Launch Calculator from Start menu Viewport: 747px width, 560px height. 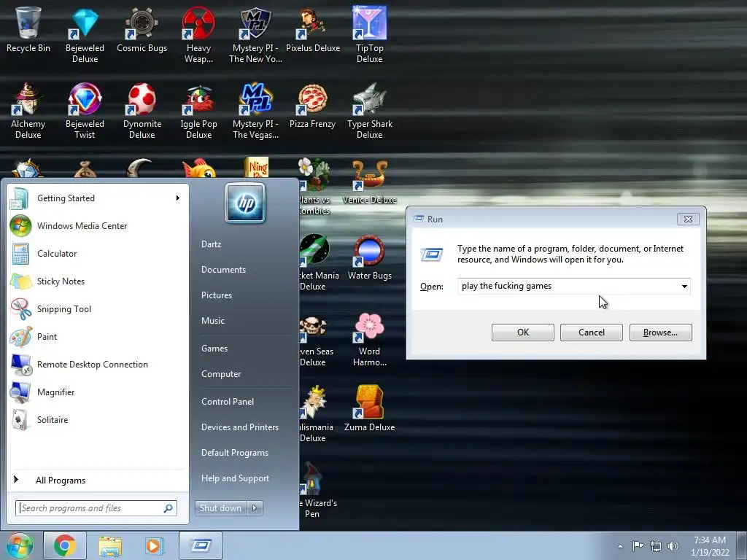98,253
